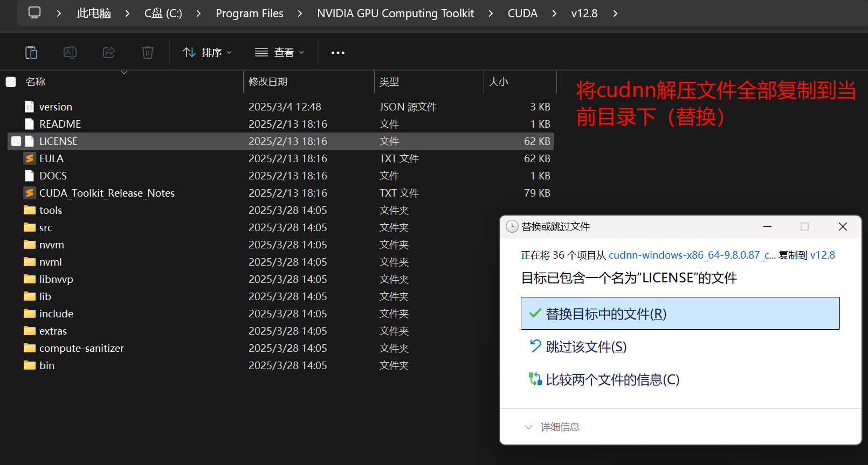The height and width of the screenshot is (465, 868).
Task: Sort by 类型 column header
Action: [389, 82]
